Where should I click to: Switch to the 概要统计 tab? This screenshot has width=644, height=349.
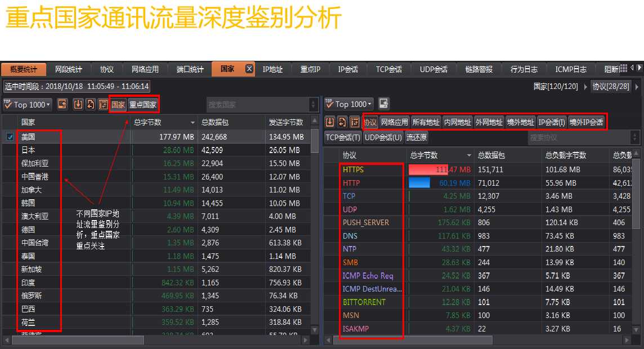(24, 69)
